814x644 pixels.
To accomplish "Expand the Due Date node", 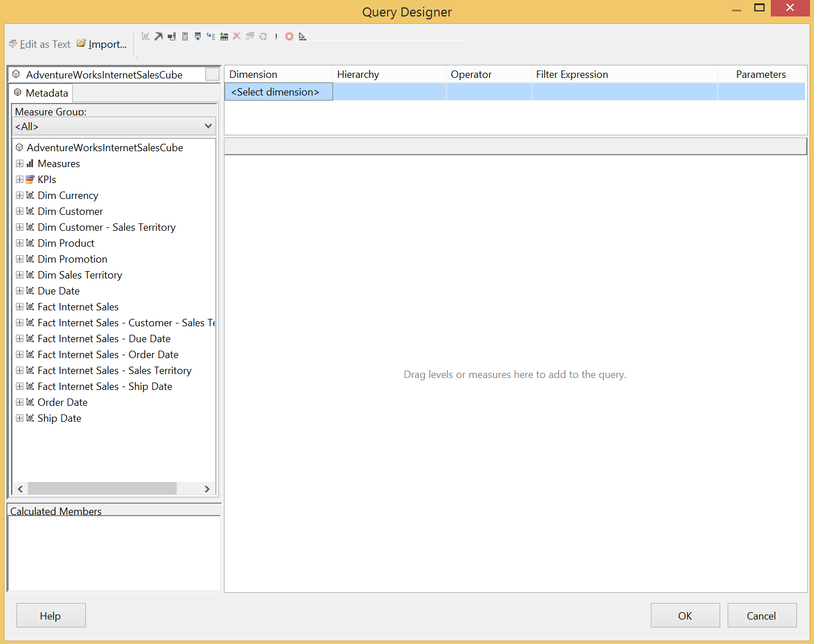I will click(20, 291).
